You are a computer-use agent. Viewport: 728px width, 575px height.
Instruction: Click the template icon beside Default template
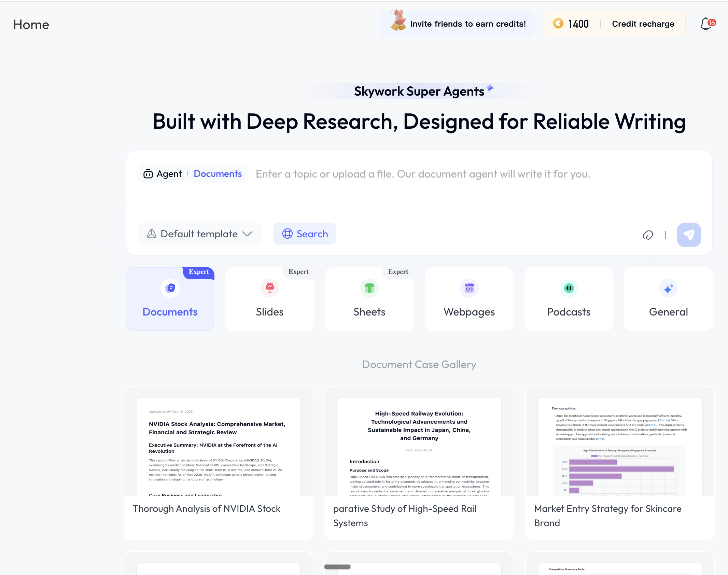[152, 234]
